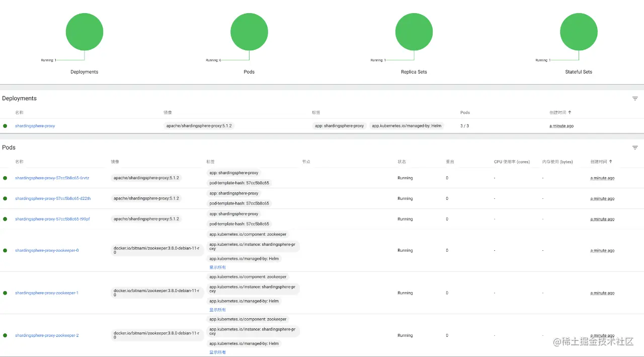This screenshot has height=357, width=644.
Task: Click pod-template-hash chip in pod t99pf row
Action: point(239,224)
